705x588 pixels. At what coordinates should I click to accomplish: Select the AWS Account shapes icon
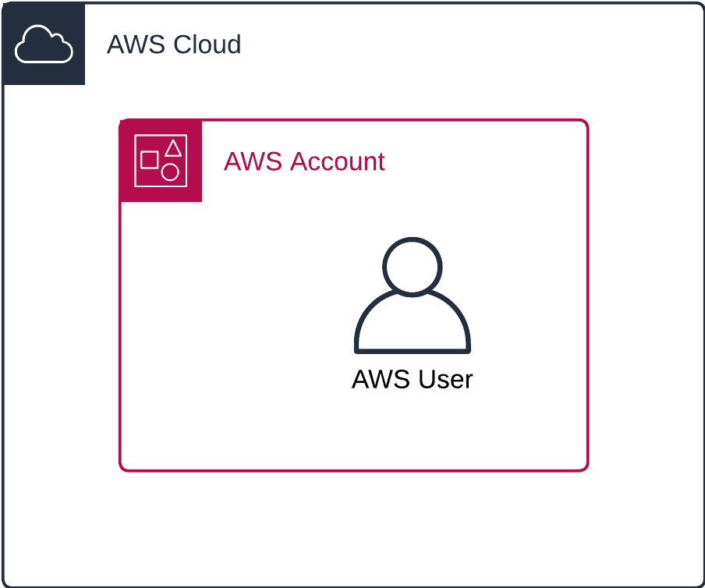click(x=161, y=161)
